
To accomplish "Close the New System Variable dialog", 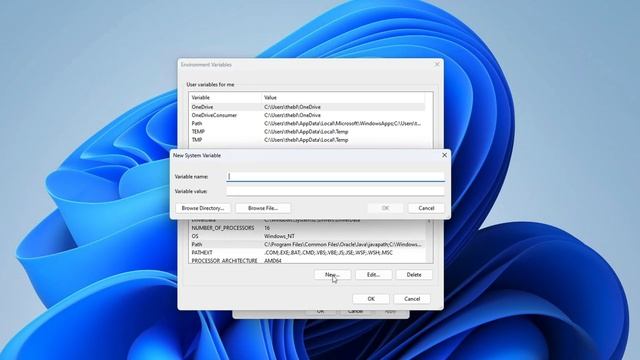I will (444, 155).
